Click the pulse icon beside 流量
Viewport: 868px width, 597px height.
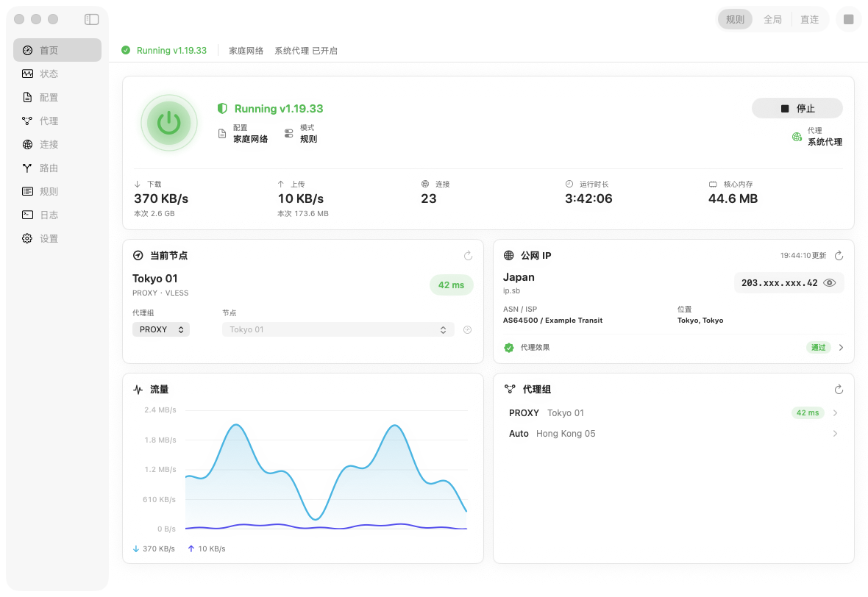coord(138,390)
